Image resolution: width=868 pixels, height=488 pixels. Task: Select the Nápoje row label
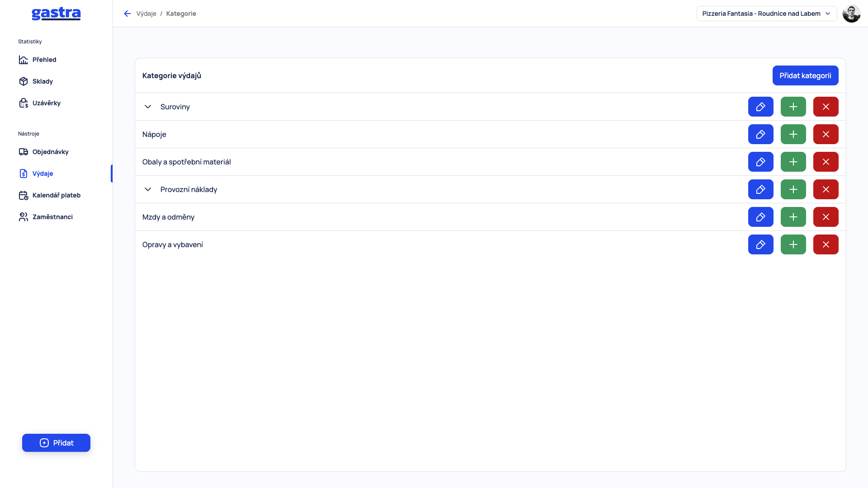coord(154,134)
